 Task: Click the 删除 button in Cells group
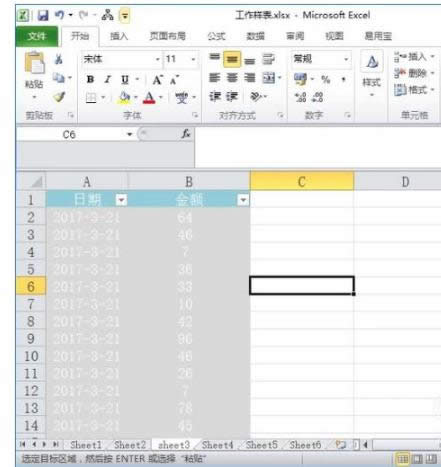414,73
